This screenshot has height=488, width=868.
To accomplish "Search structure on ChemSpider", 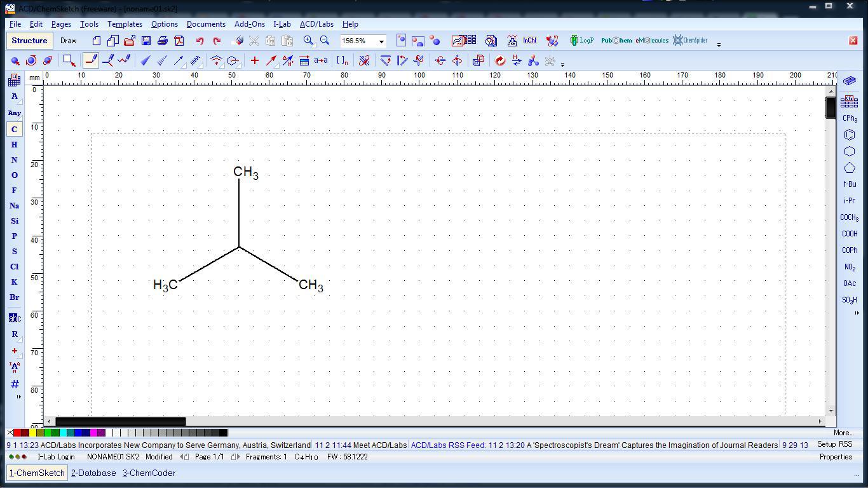I will (690, 41).
